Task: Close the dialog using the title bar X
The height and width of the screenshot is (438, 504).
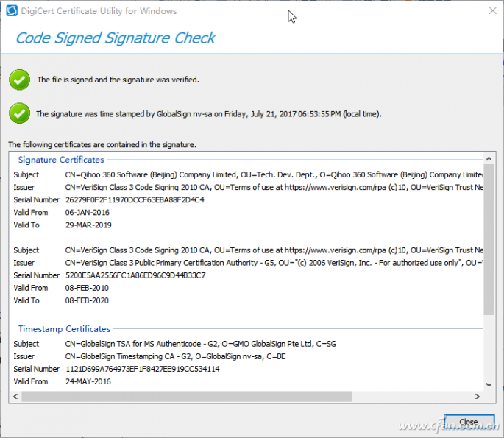Action: [491, 10]
